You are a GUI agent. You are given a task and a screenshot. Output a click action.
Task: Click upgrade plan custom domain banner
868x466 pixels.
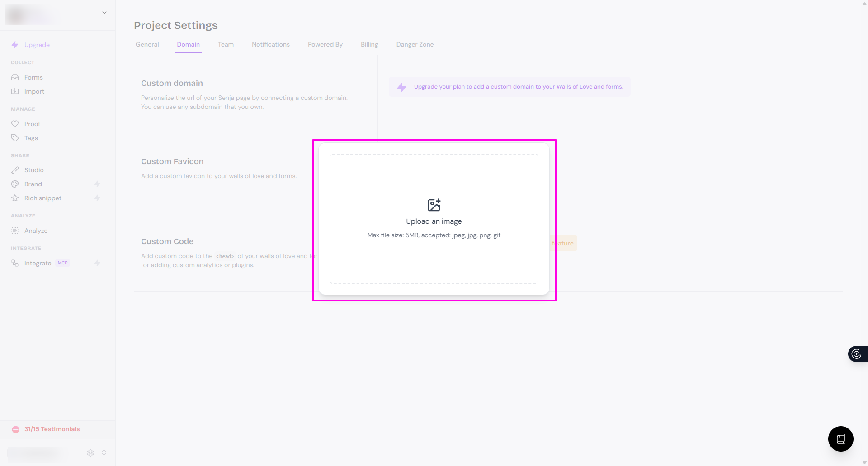pos(509,87)
